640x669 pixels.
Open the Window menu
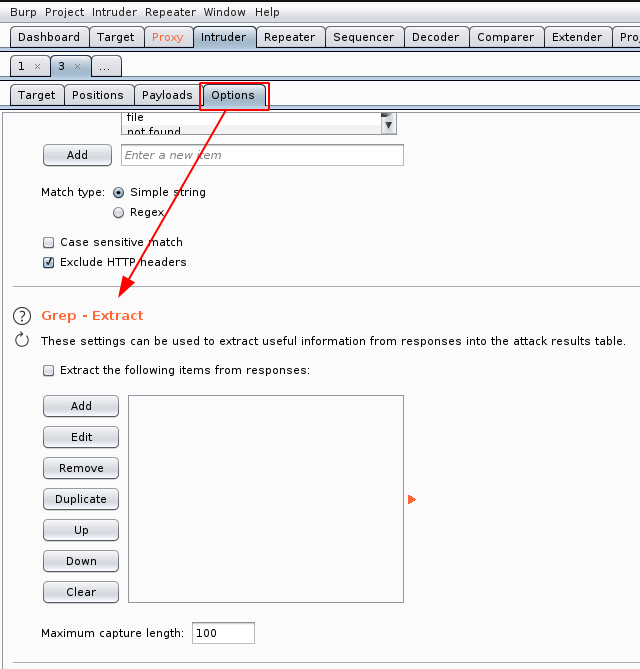pyautogui.click(x=224, y=12)
